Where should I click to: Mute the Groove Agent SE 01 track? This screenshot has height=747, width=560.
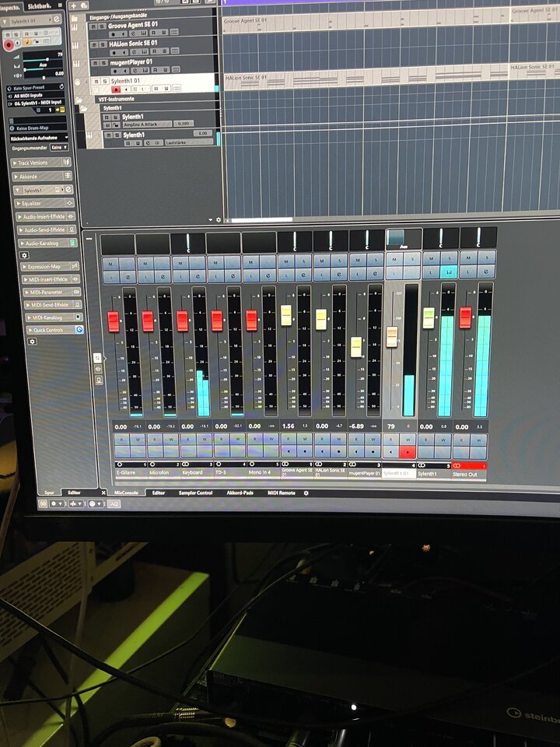(x=94, y=26)
